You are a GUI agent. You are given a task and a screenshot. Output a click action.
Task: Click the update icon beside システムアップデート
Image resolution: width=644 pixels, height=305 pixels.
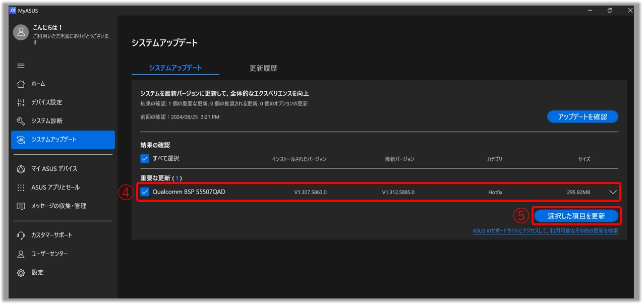click(x=21, y=140)
